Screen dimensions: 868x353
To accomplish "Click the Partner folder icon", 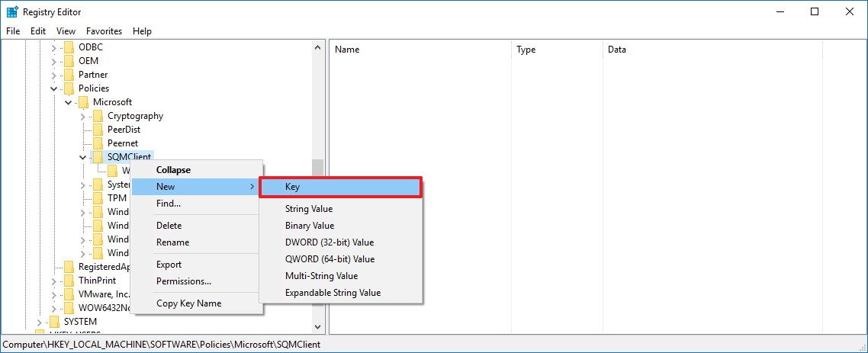I will click(x=69, y=75).
